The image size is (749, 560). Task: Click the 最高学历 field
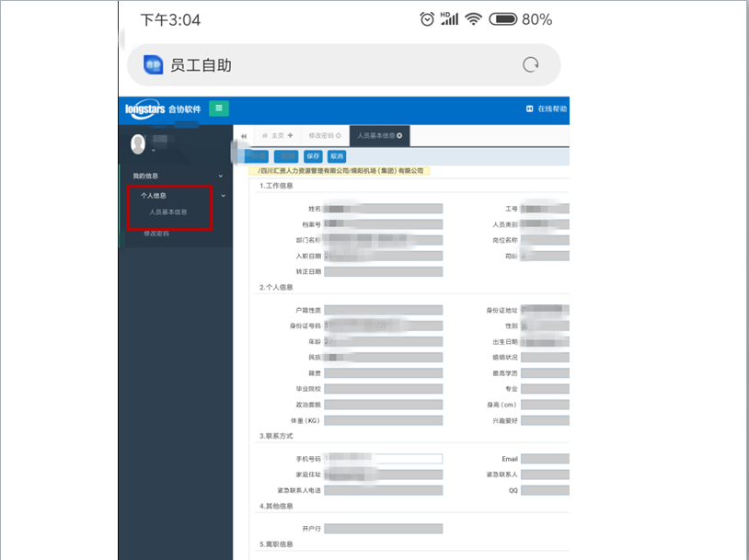click(545, 373)
